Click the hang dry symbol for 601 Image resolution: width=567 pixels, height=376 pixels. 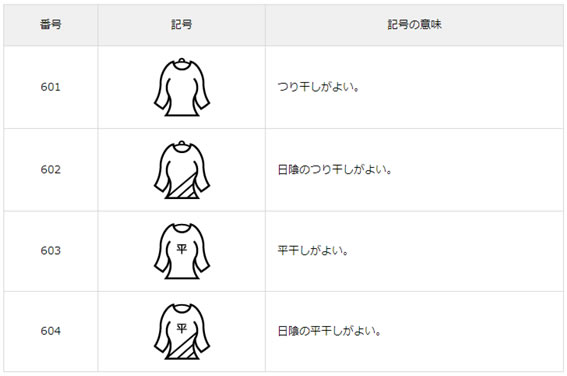pos(182,87)
